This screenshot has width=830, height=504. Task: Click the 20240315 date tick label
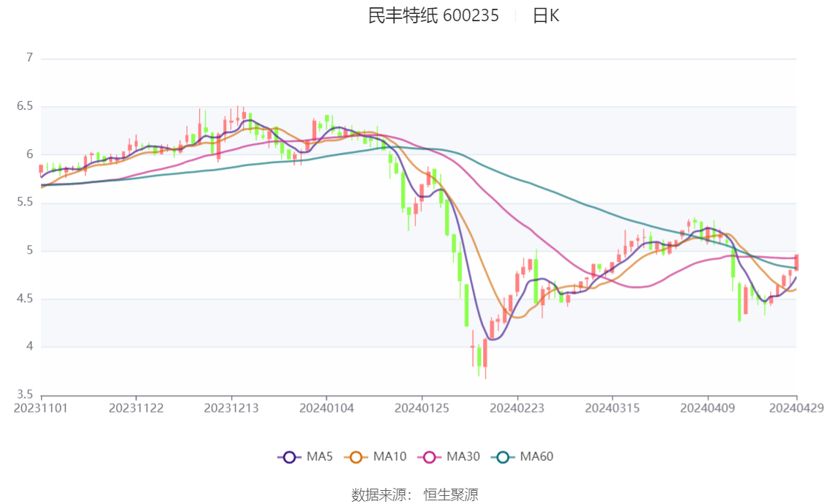[612, 408]
